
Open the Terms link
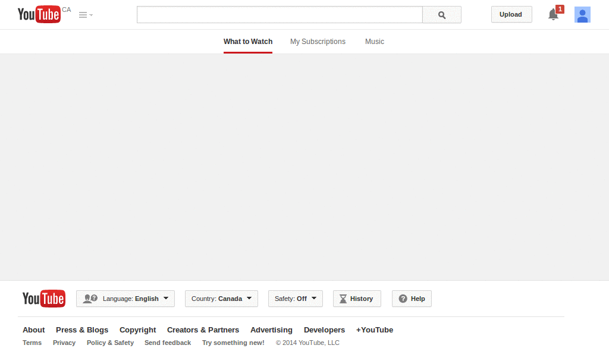point(32,343)
